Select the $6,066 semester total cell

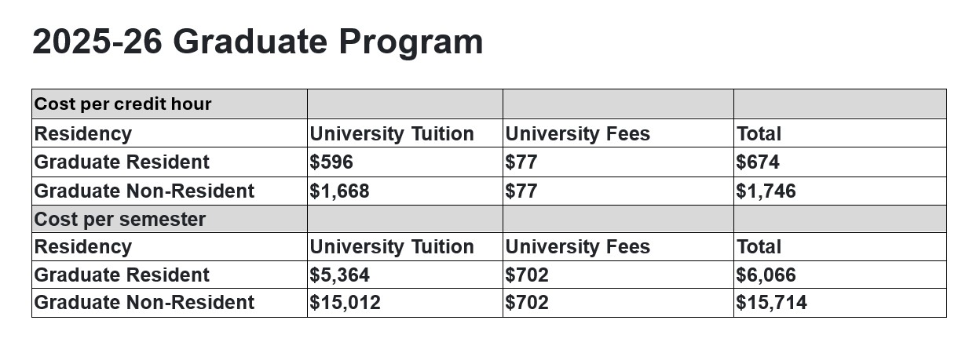point(766,275)
